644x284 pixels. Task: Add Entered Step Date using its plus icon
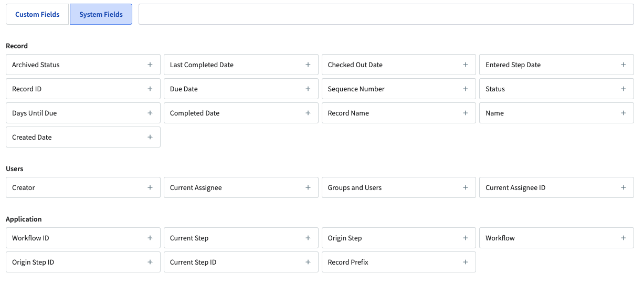[x=624, y=65]
